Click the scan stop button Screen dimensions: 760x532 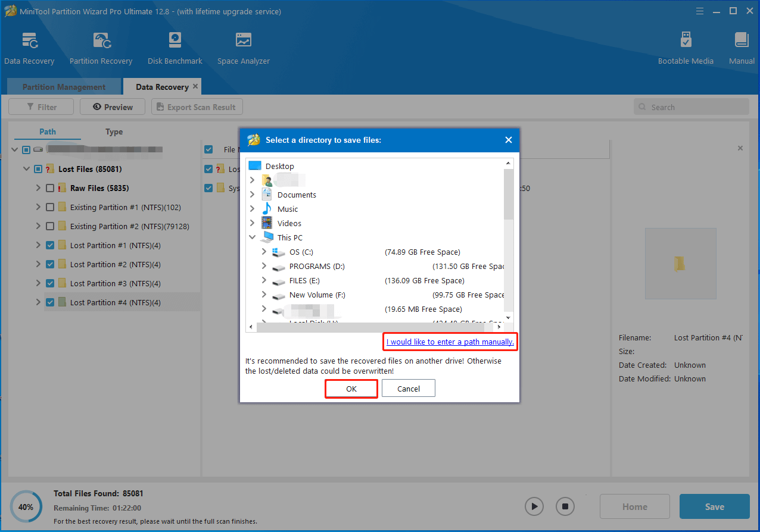pos(565,506)
